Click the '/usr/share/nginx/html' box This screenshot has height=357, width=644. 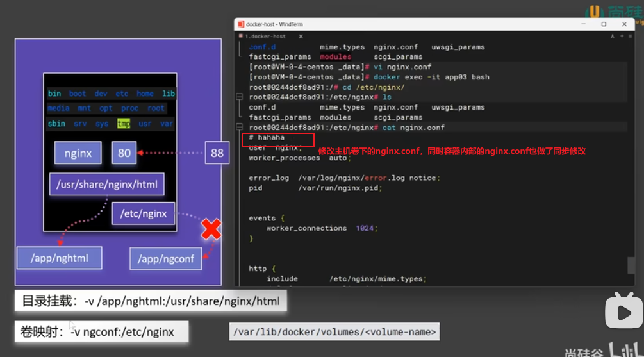coord(107,184)
